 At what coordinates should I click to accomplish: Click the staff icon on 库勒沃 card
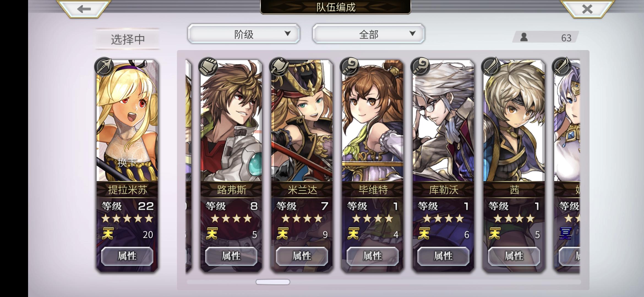coord(420,67)
